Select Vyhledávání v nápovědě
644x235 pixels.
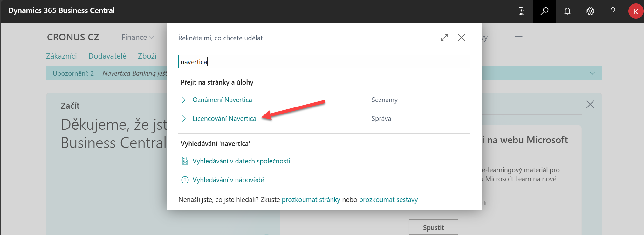pyautogui.click(x=228, y=180)
